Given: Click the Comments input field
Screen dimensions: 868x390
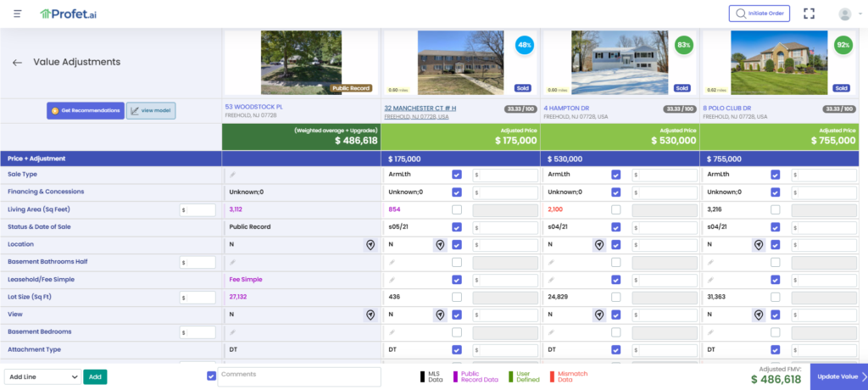Looking at the screenshot, I should (x=299, y=376).
